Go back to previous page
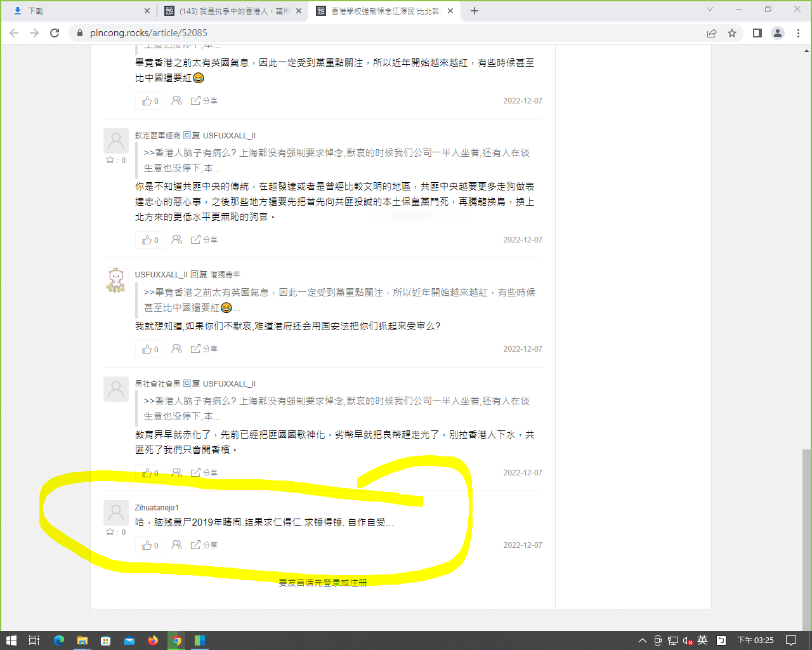The width and height of the screenshot is (812, 650). click(14, 33)
